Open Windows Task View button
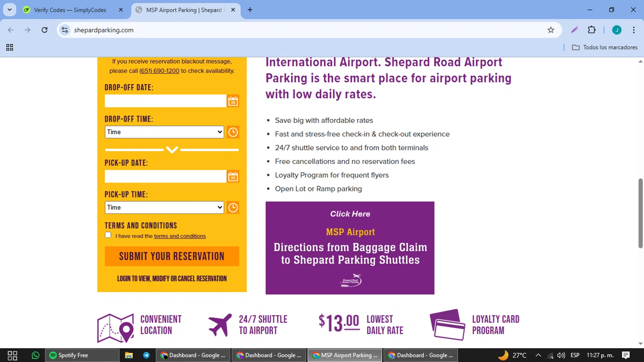The width and height of the screenshot is (644, 362). 12,355
